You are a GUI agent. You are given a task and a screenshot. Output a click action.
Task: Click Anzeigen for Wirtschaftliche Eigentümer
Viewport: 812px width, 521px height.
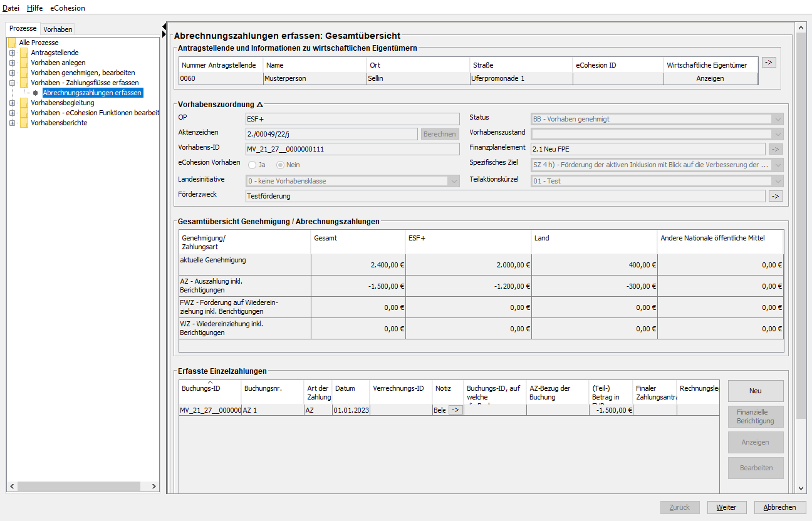point(710,78)
